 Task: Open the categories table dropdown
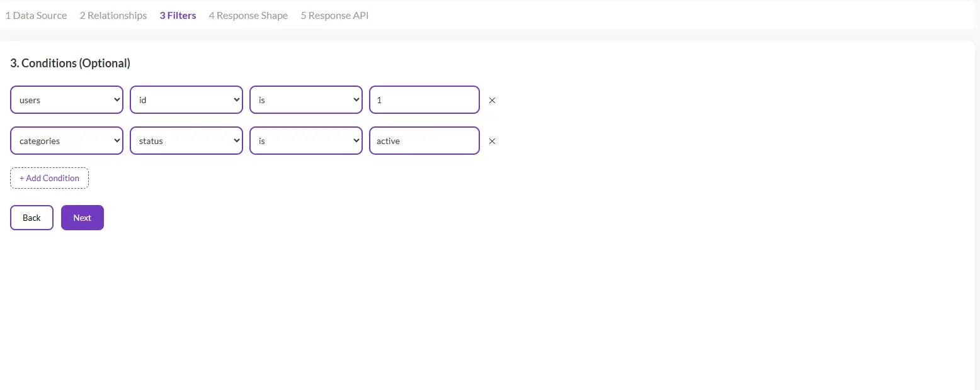click(67, 141)
